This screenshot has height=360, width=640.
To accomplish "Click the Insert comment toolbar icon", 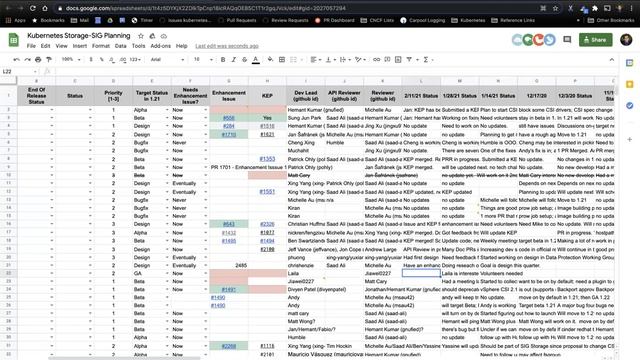I will (x=387, y=60).
